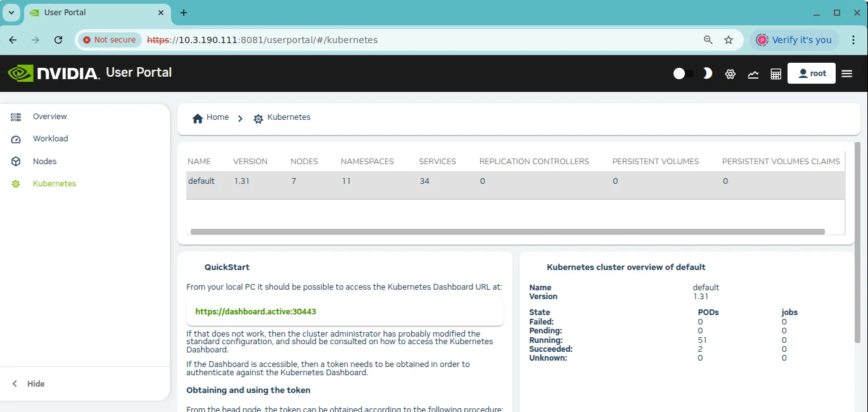This screenshot has height=412, width=868.
Task: Click PERSISTENT VOLUMES column header
Action: coord(656,162)
